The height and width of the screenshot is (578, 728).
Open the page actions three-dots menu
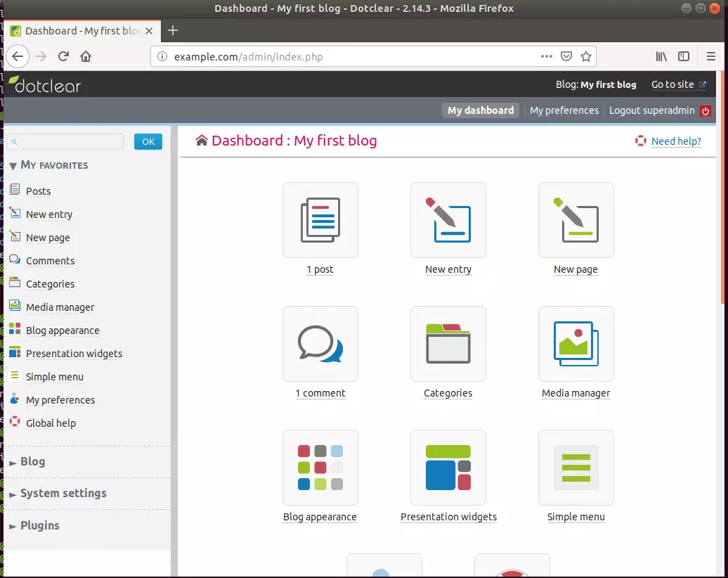(547, 57)
